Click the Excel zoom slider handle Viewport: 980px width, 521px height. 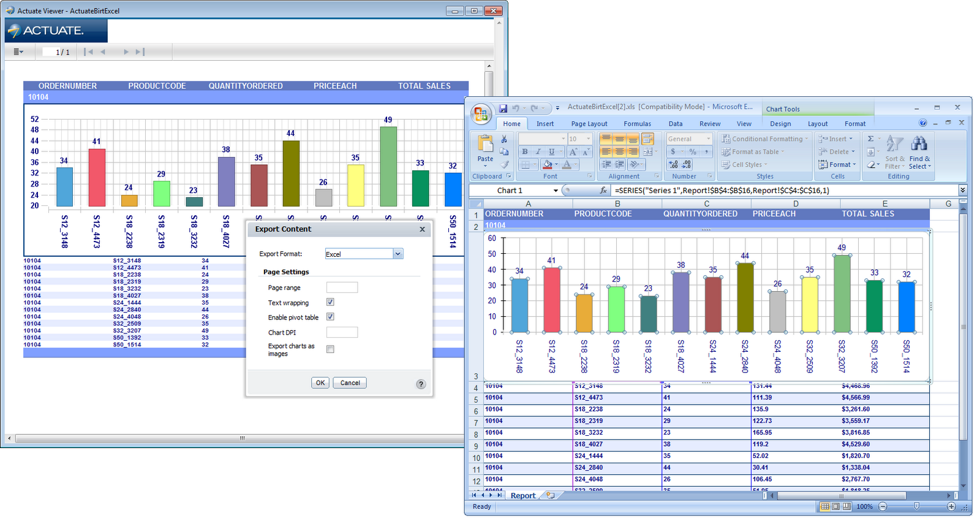916,506
